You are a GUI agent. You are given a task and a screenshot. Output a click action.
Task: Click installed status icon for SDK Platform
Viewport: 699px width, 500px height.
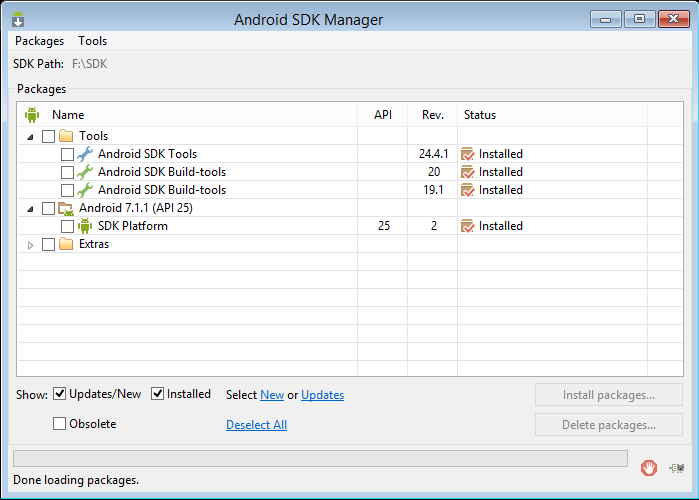[468, 226]
